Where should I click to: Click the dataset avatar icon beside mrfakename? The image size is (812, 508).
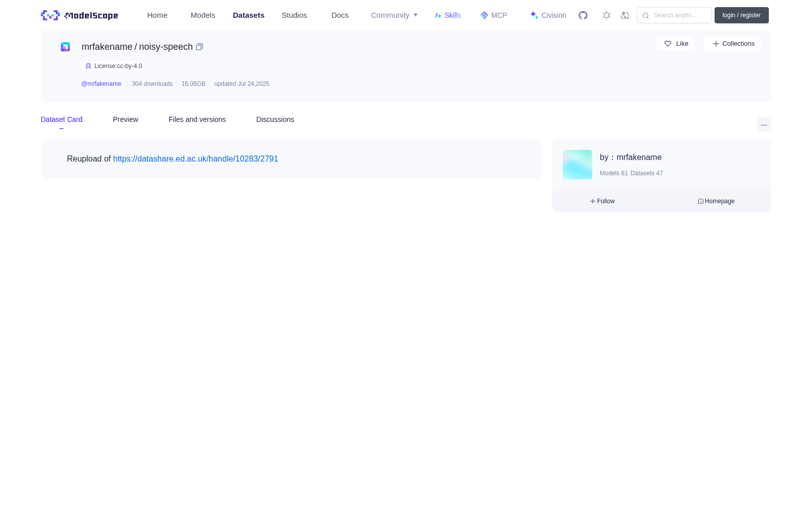[x=65, y=47]
